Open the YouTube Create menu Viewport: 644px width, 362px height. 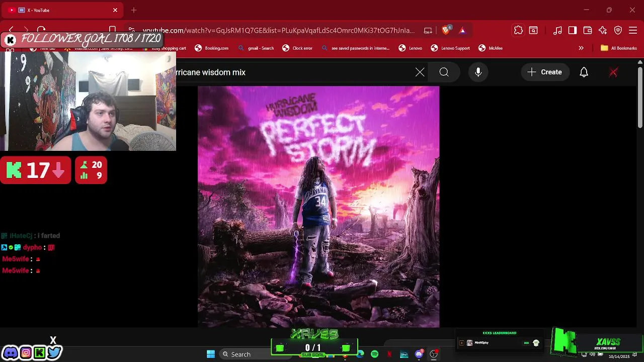(x=545, y=72)
